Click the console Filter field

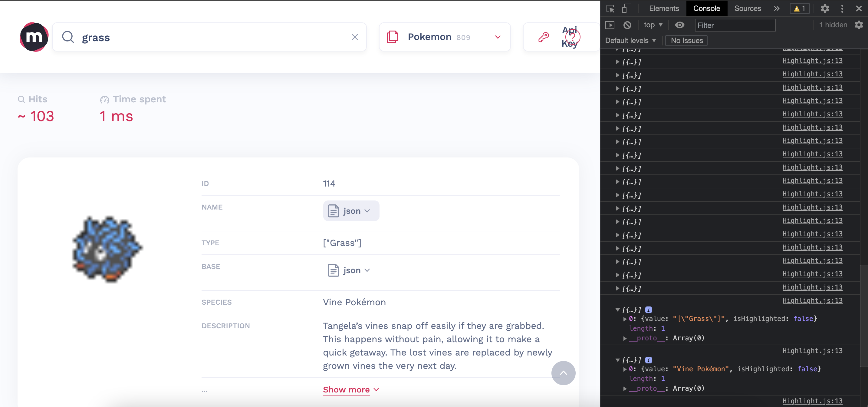tap(735, 25)
